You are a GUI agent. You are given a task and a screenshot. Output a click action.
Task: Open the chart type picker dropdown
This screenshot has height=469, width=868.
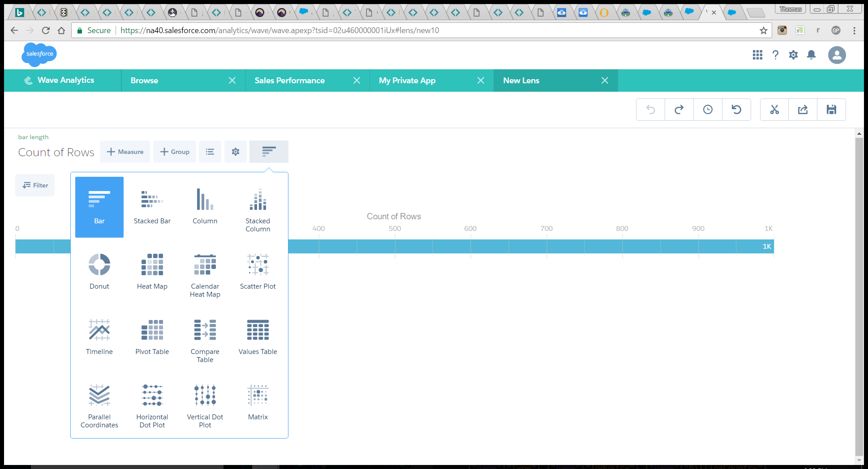click(x=269, y=152)
